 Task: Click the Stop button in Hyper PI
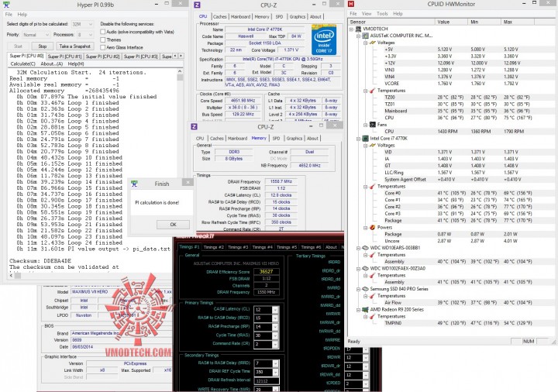tap(43, 46)
